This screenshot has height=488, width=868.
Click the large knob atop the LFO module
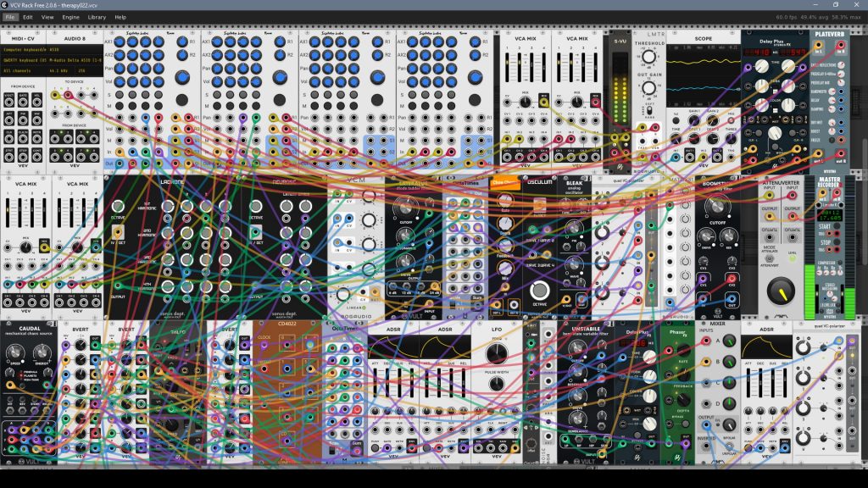point(497,353)
